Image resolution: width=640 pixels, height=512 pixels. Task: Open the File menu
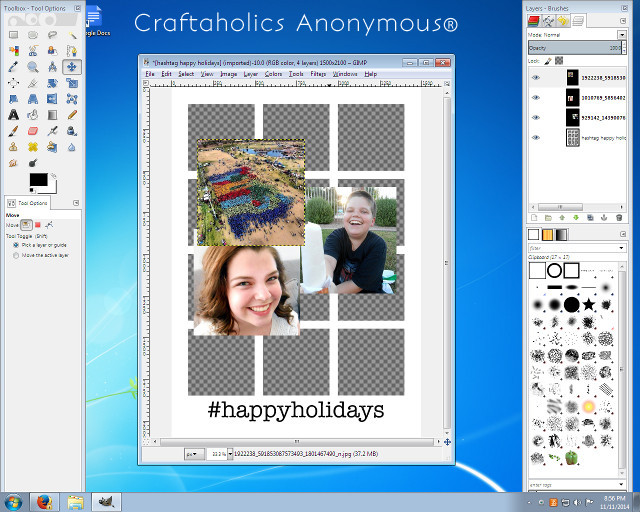point(150,74)
